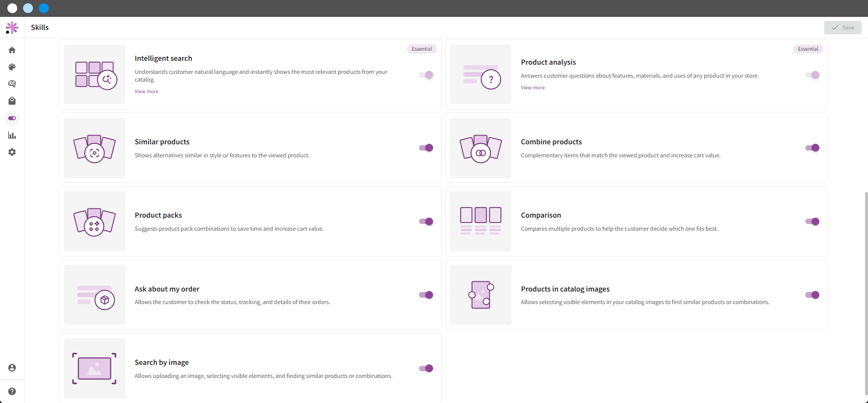Click the account profile icon in sidebar

(x=12, y=368)
